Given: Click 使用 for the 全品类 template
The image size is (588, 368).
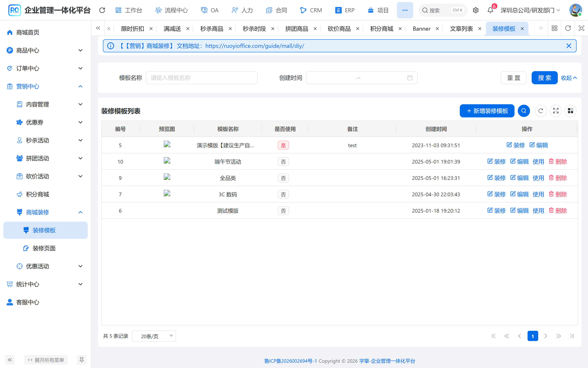Looking at the screenshot, I should point(538,178).
